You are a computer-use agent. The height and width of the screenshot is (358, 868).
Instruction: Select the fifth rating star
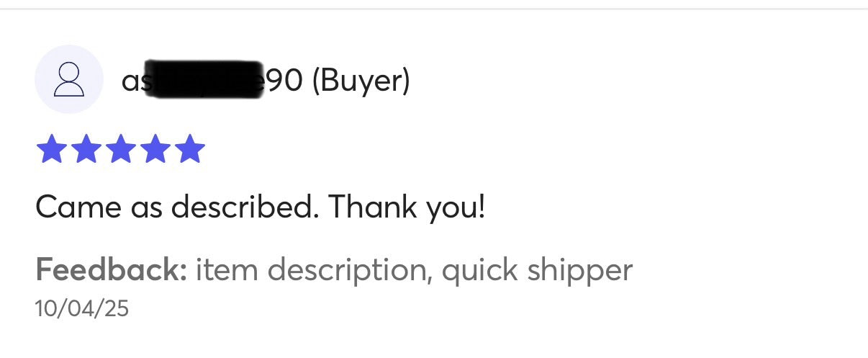(x=189, y=149)
